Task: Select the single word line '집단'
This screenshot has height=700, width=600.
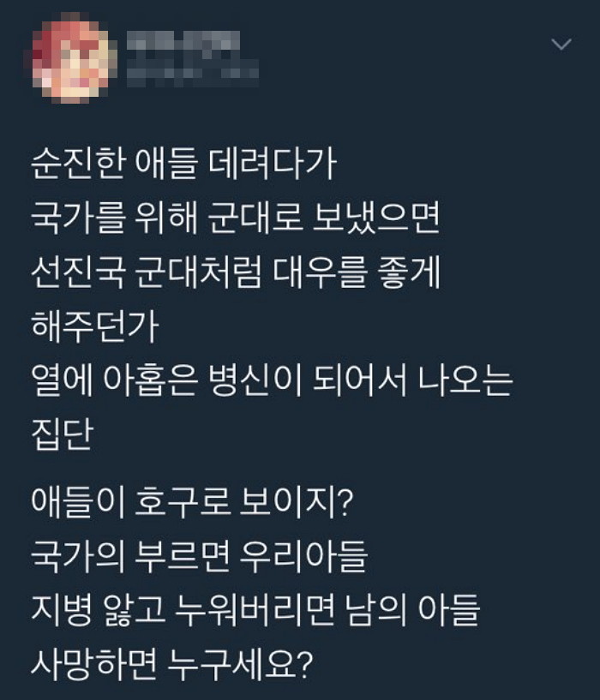Action: pos(62,434)
